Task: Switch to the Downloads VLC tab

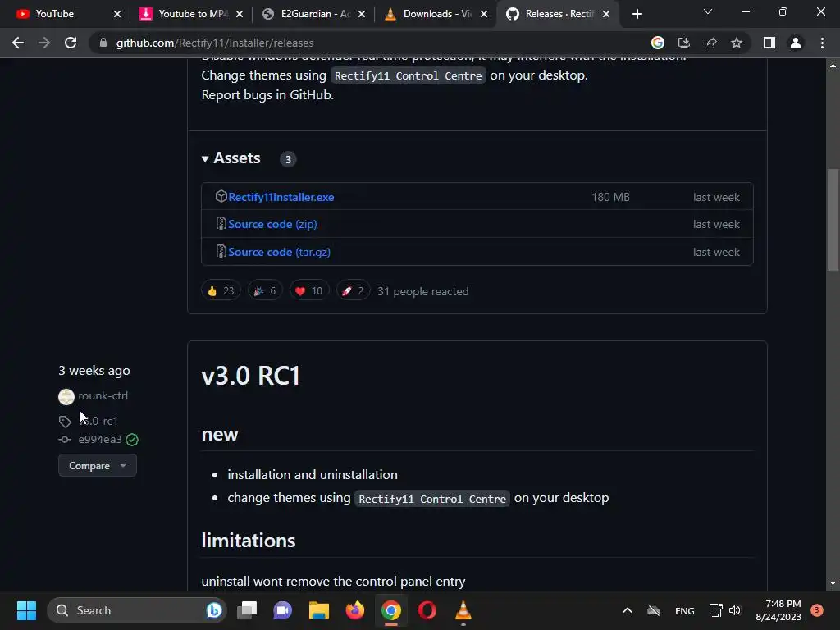Action: pos(435,14)
